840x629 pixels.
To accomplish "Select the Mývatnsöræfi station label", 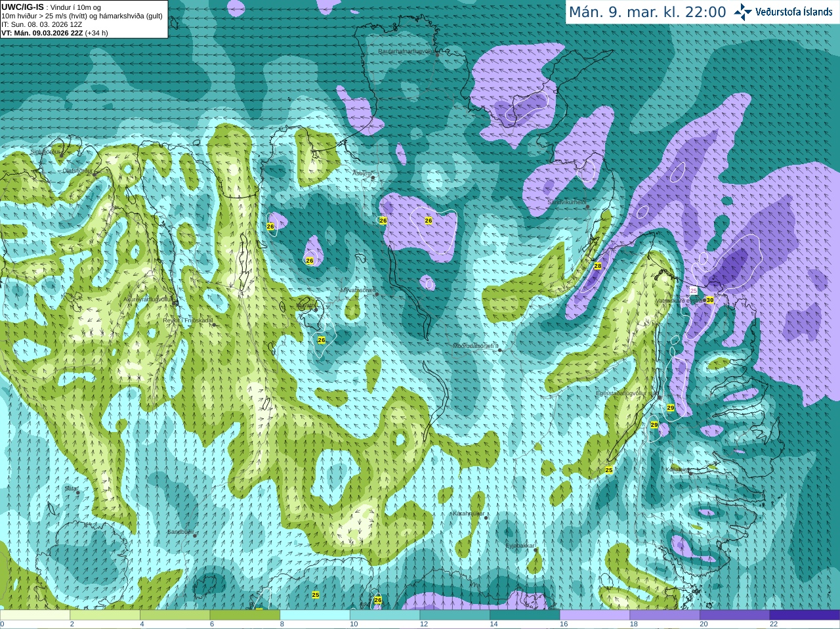I will [x=357, y=290].
